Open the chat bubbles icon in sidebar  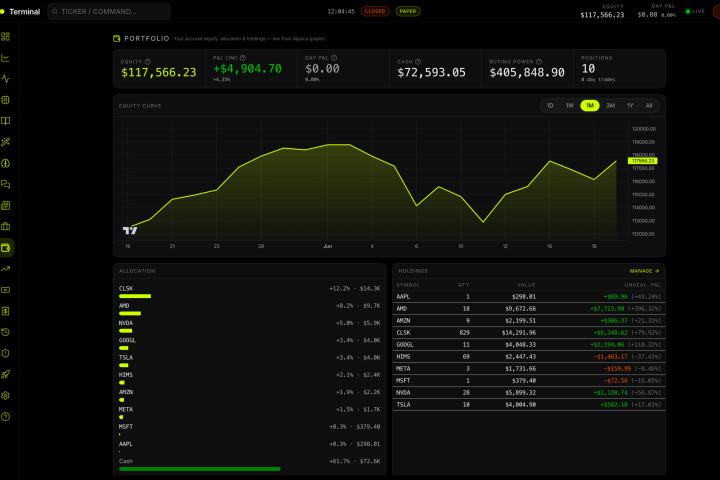(6, 185)
